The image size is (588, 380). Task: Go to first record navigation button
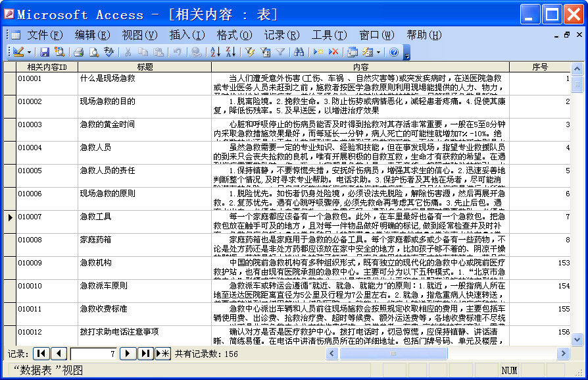click(41, 354)
